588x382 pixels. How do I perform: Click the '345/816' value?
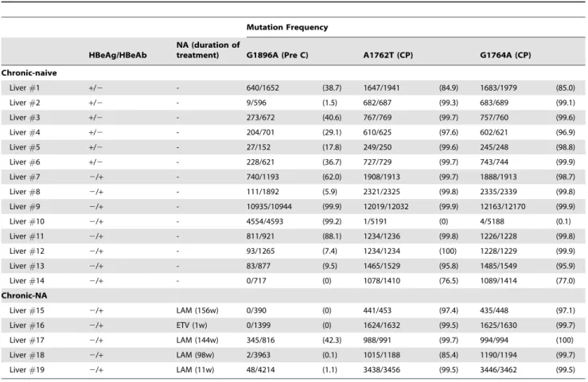(x=260, y=340)
